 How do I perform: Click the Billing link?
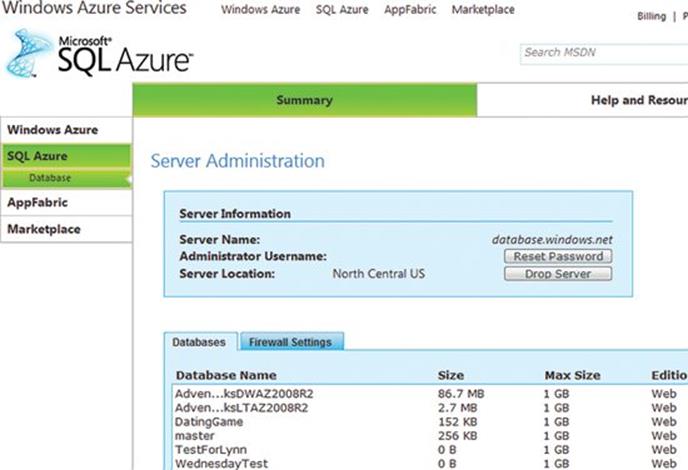click(x=650, y=17)
